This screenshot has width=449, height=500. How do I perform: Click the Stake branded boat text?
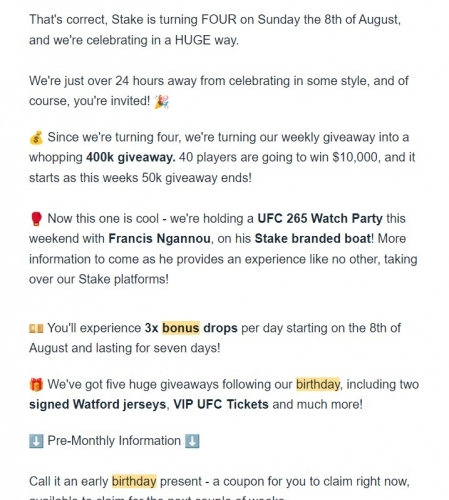313,239
